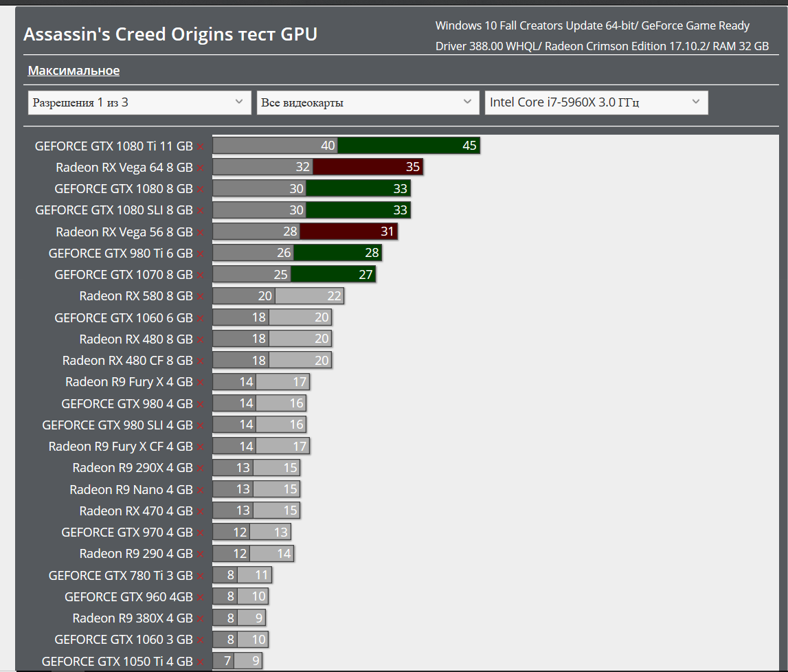Click the minimum value 40 in GTX 1080 Ti bar

[328, 146]
